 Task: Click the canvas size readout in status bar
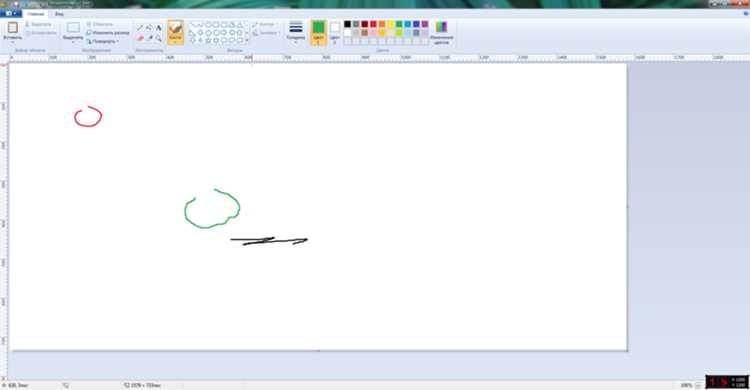pyautogui.click(x=142, y=385)
